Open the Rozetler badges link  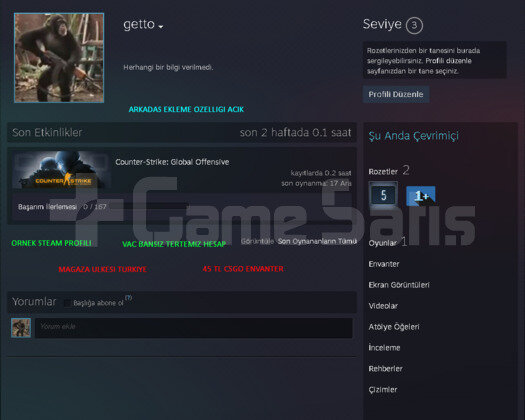383,171
